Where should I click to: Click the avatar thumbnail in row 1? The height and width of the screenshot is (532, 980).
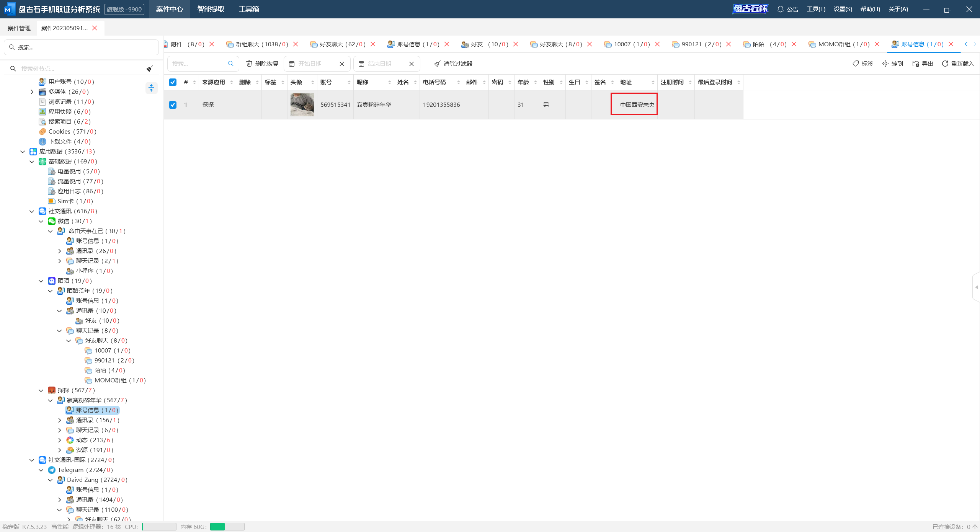[x=302, y=104]
